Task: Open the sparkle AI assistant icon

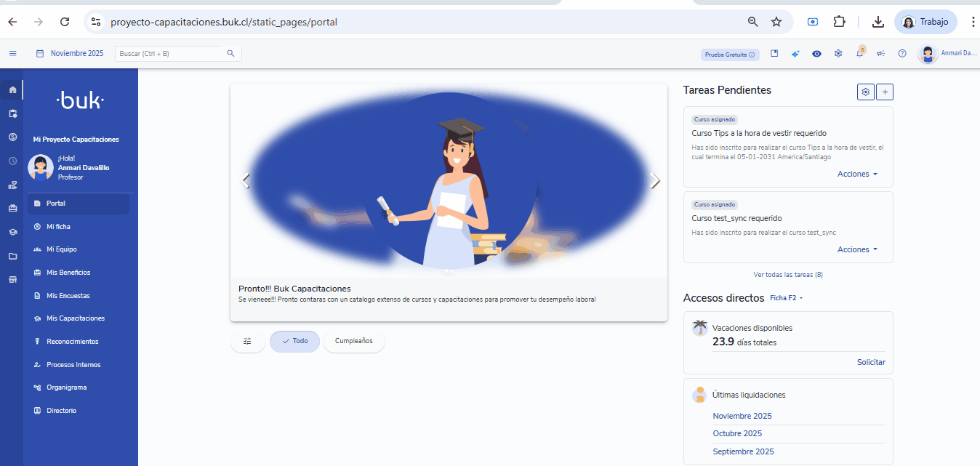Action: pos(795,53)
